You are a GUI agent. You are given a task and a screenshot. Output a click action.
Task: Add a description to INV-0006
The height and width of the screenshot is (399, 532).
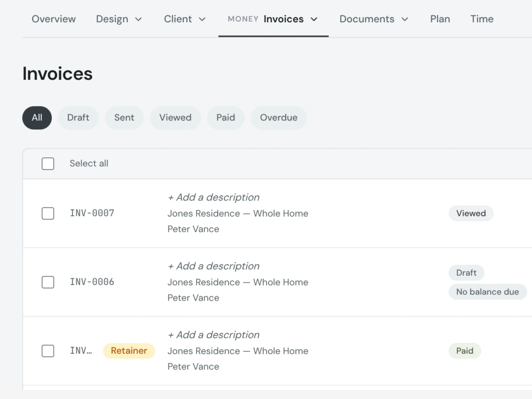tap(214, 266)
